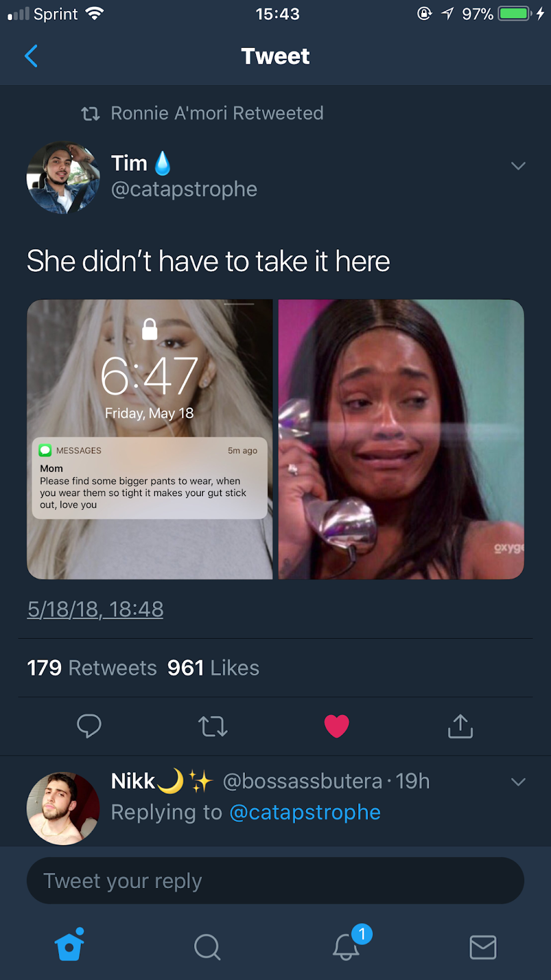Screen dimensions: 551x980
Task: Open the lock screen message image
Action: 150,439
